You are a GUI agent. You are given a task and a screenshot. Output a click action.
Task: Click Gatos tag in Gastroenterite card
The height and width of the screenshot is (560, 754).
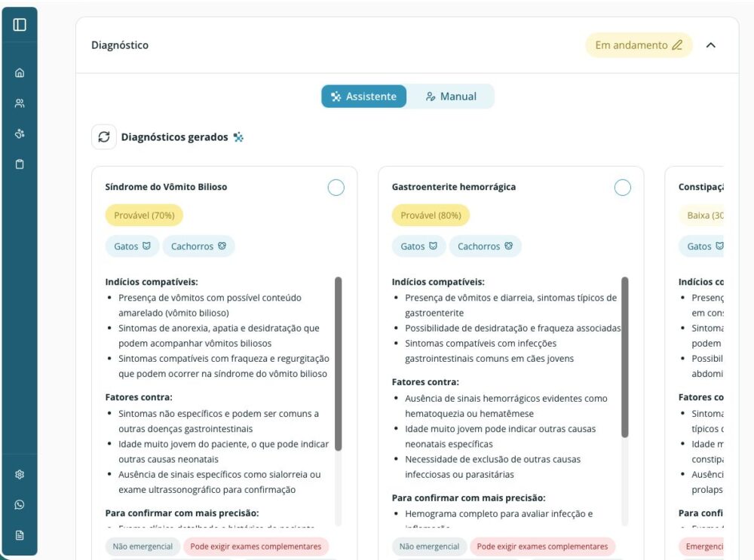(419, 246)
